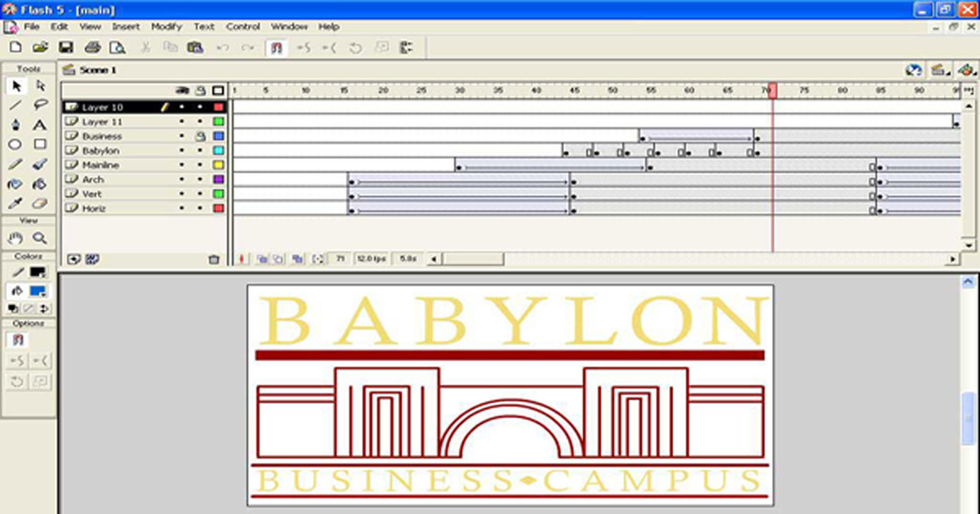Image resolution: width=980 pixels, height=514 pixels.
Task: Click the Open file toolbar icon
Action: tap(40, 47)
